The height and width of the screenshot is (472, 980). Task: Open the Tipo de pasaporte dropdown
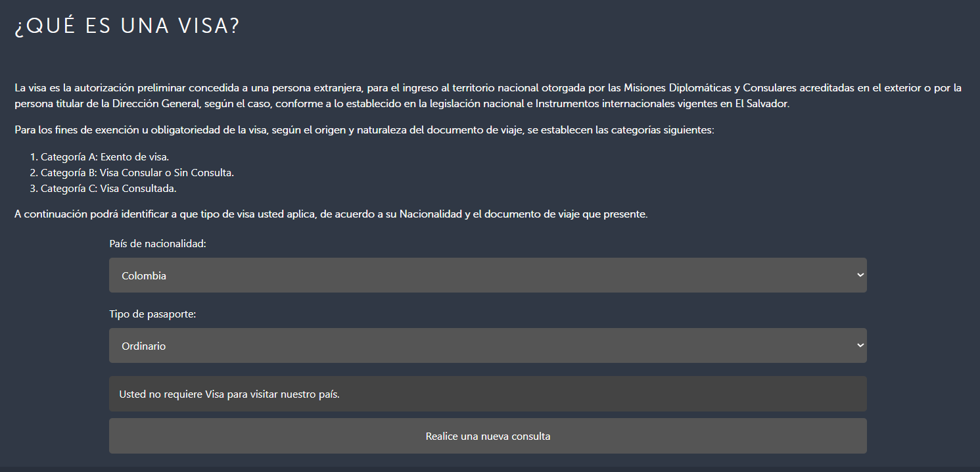[x=487, y=346]
